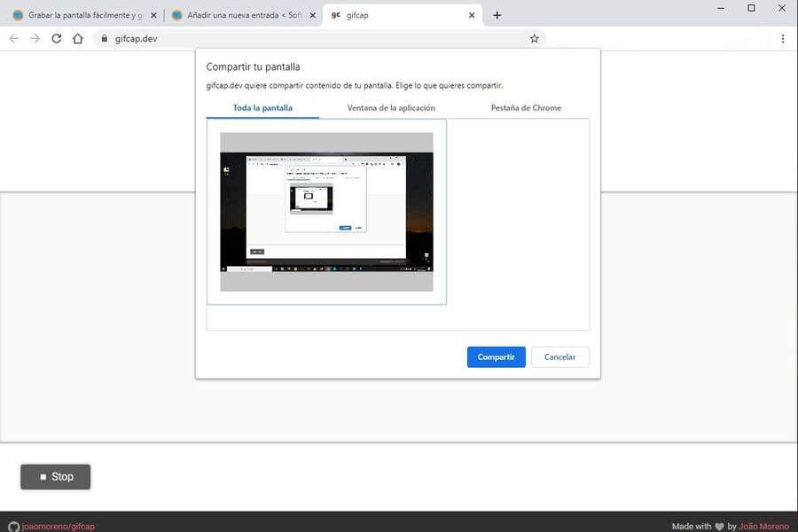Bookmark this page with the star icon
This screenshot has width=798, height=532.
(x=534, y=39)
